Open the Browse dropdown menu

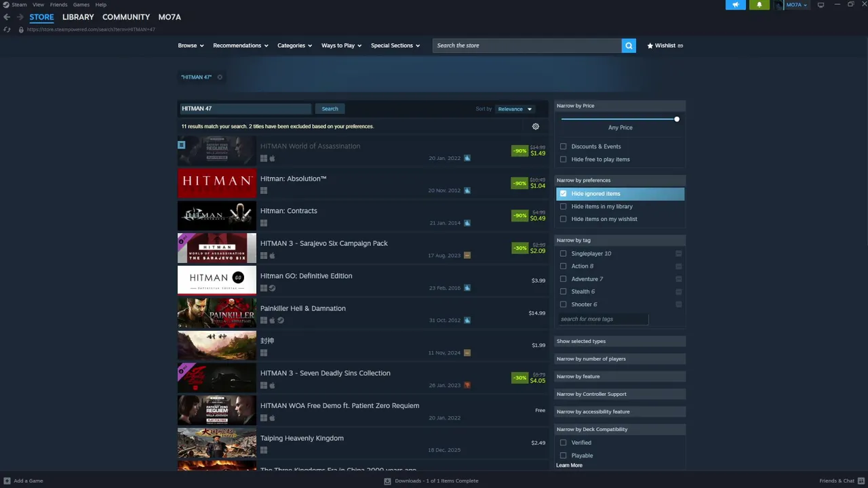[191, 45]
